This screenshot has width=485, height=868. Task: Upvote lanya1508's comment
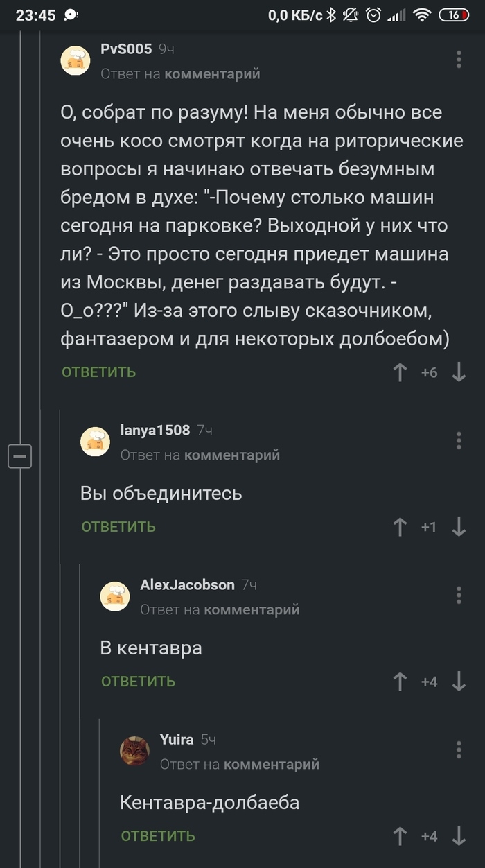coord(400,527)
